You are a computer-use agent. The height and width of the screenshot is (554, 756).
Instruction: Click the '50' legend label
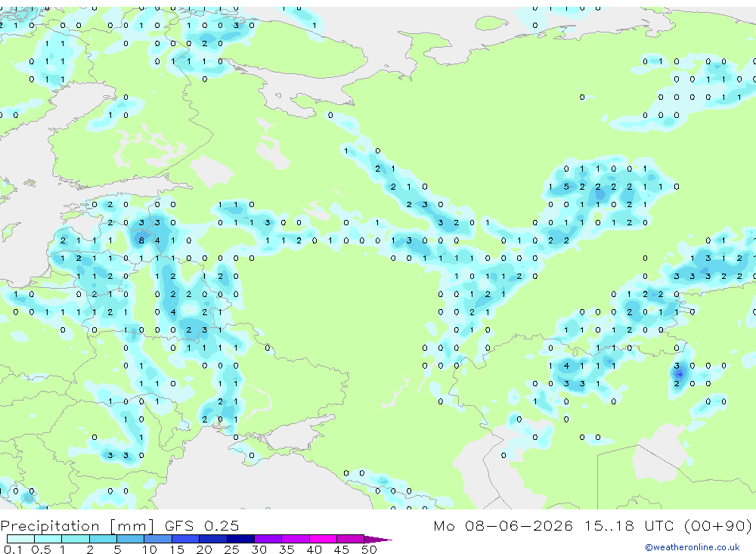(369, 549)
